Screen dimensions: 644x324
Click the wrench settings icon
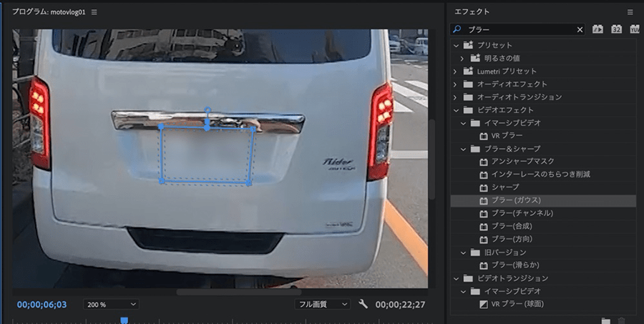click(363, 304)
